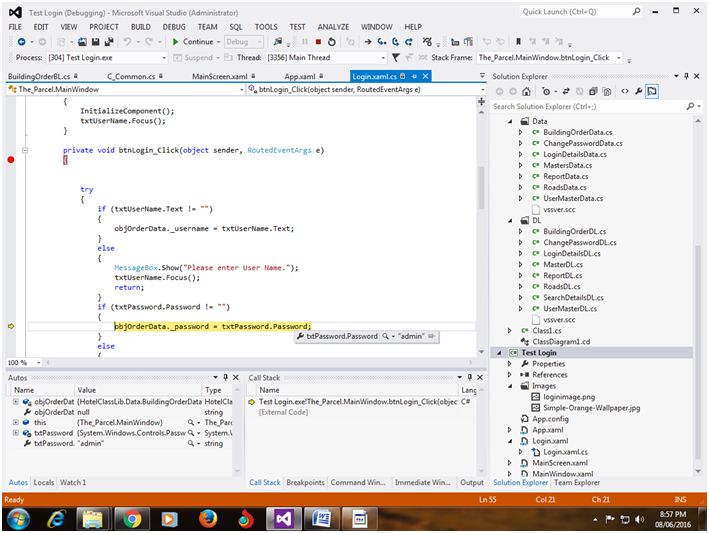The width and height of the screenshot is (709, 533).
Task: Switch to the MainScreen.xaml tab
Action: tap(220, 76)
